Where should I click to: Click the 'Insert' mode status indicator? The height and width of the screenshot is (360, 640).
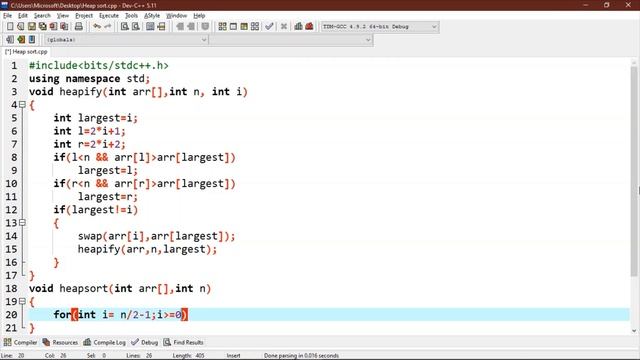[x=233, y=356]
